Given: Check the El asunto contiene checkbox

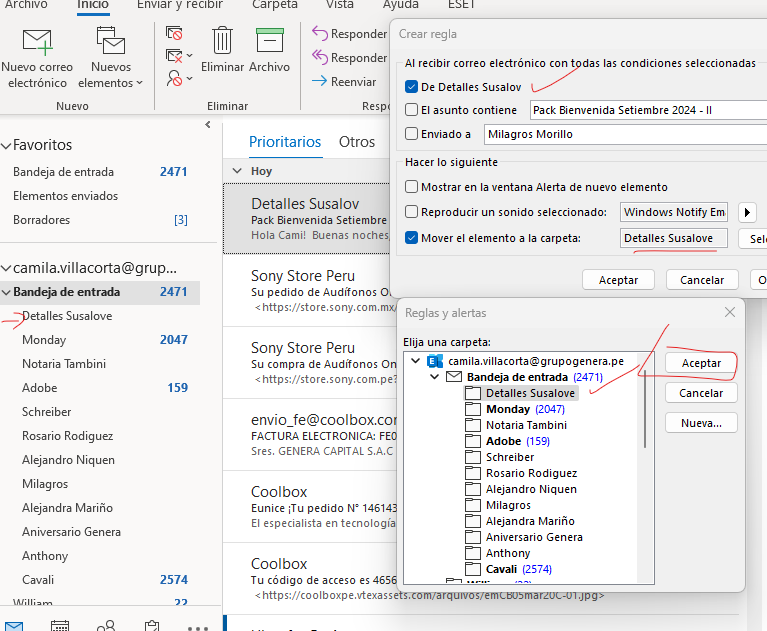Looking at the screenshot, I should (x=411, y=110).
